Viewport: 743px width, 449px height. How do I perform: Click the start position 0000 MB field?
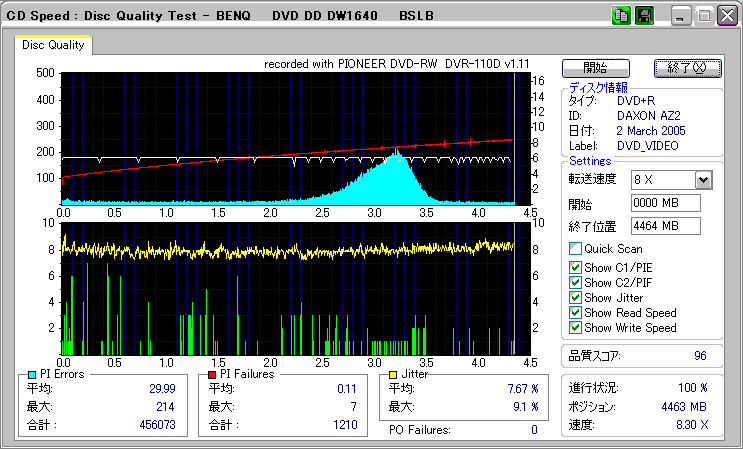(666, 203)
